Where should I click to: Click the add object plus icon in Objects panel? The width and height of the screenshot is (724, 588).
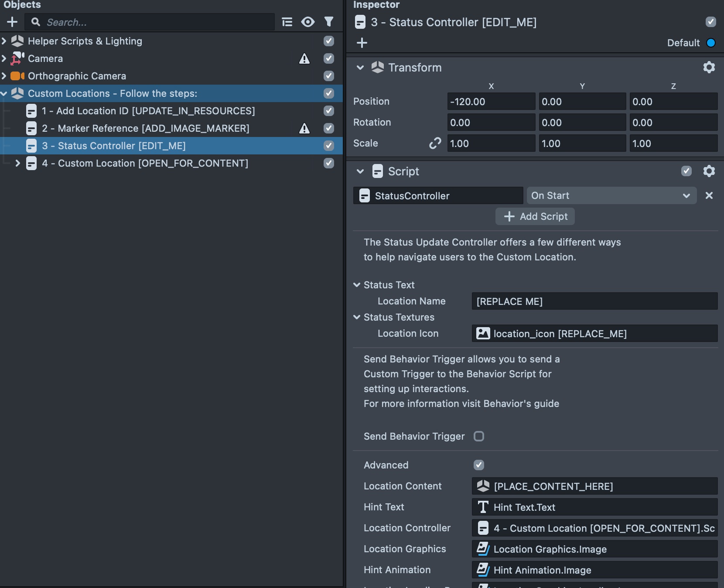pos(12,22)
